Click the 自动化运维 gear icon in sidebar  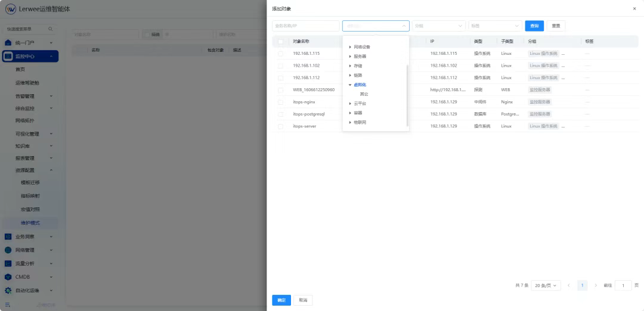[8, 290]
